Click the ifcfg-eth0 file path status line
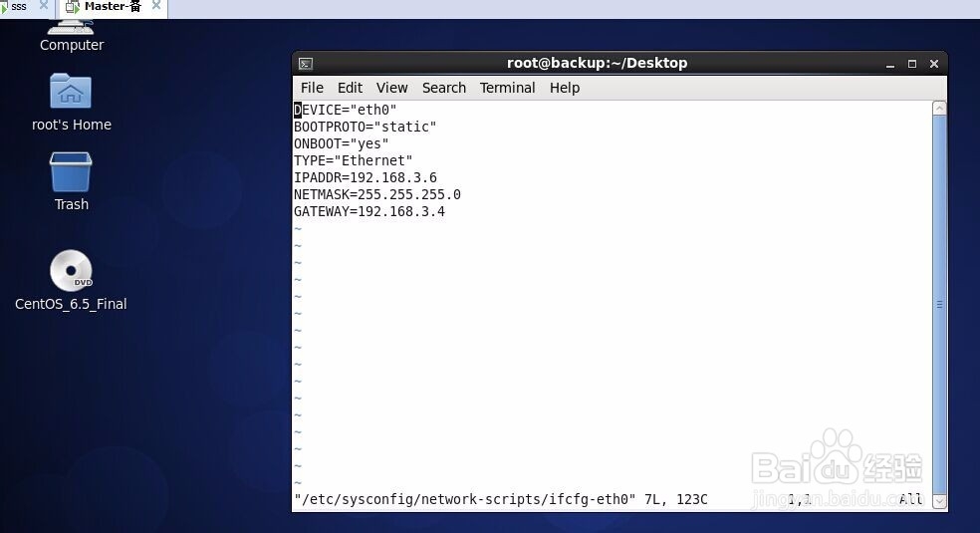This screenshot has width=980, height=533. 501,499
